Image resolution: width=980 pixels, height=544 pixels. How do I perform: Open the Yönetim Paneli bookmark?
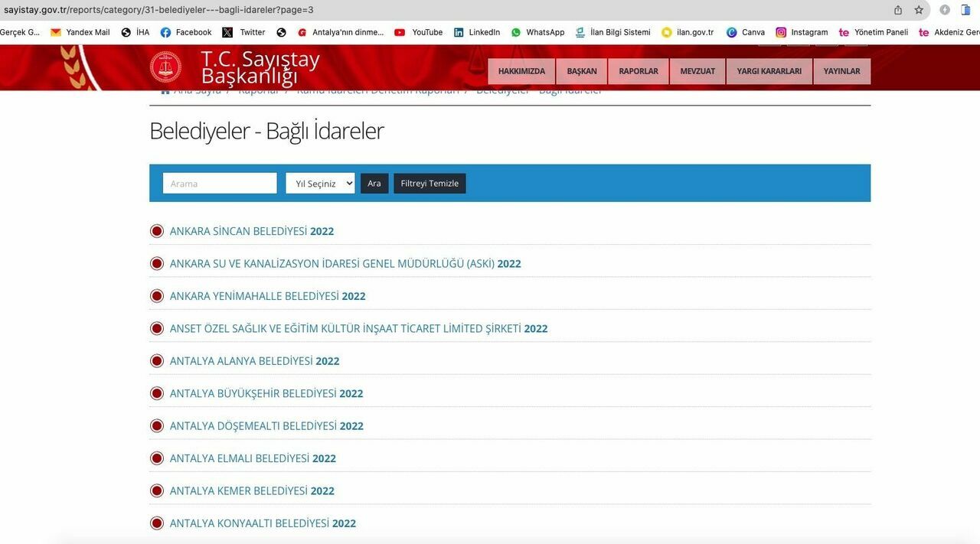coord(874,32)
